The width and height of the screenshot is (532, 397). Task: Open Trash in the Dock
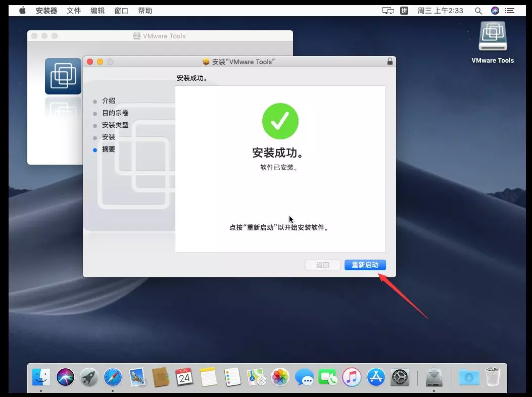point(493,377)
